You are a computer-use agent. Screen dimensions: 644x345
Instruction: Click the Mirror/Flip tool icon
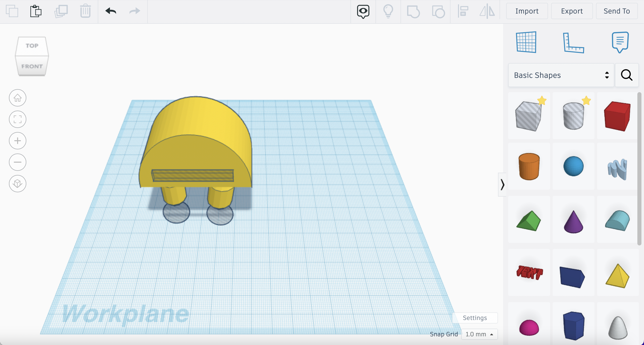tap(487, 11)
